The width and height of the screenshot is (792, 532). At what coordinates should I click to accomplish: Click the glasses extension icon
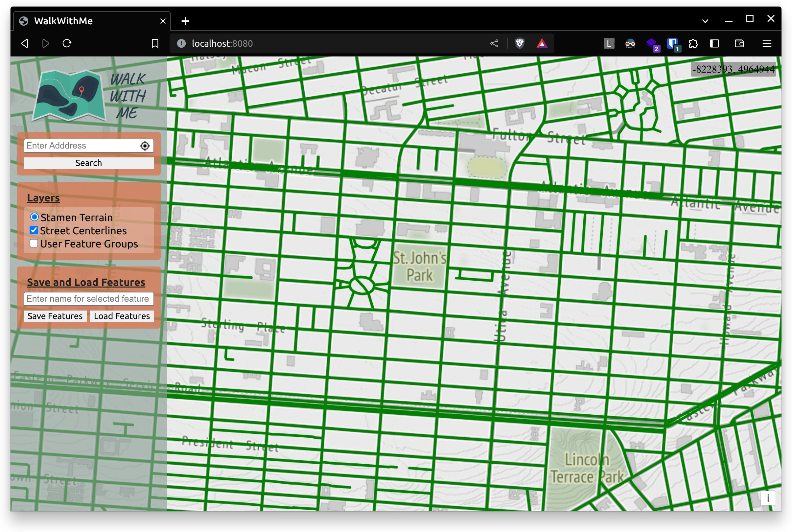pos(630,43)
